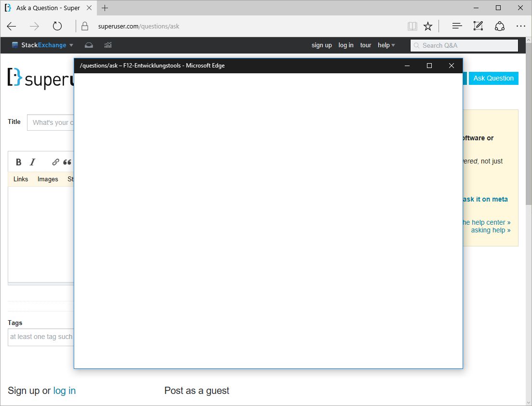Screen dimensions: 532x406
Task: Open the Share icon in Edge
Action: tap(499, 26)
